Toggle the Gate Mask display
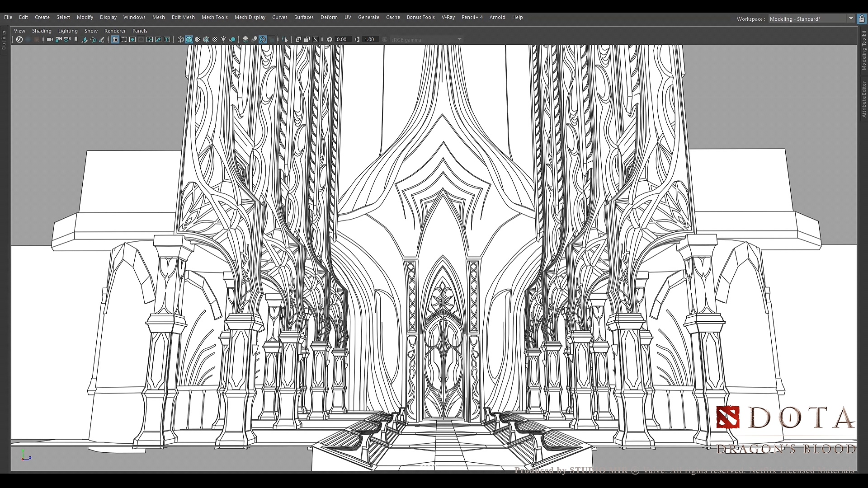Viewport: 868px width, 488px height. [x=141, y=39]
